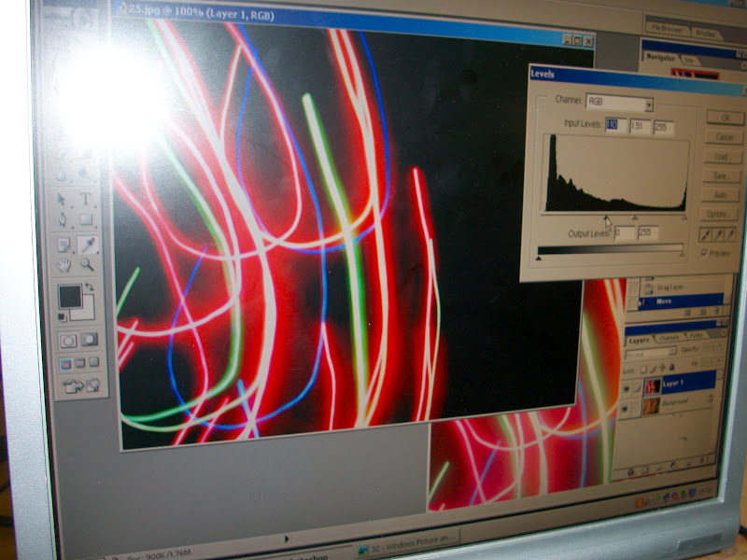
Task: Reset default foreground and background colors
Action: pos(62,317)
